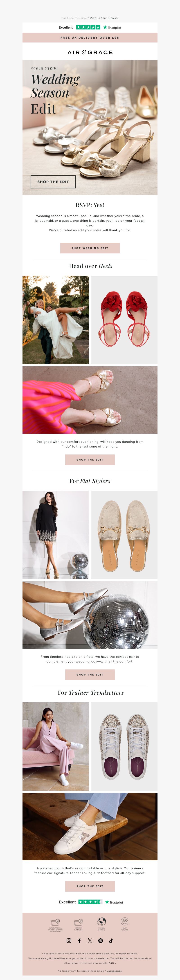Open the Pinterest social icon

[101, 940]
